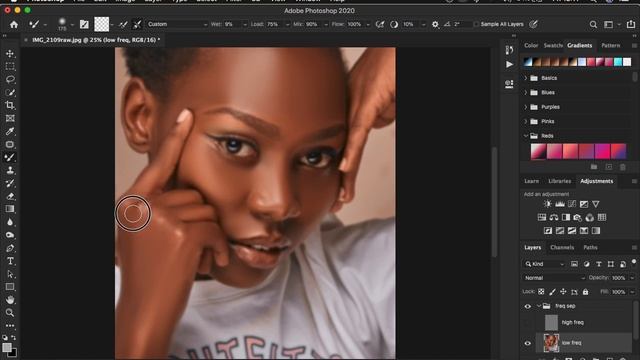
Task: Expand the Blues gradient folder
Action: click(526, 93)
